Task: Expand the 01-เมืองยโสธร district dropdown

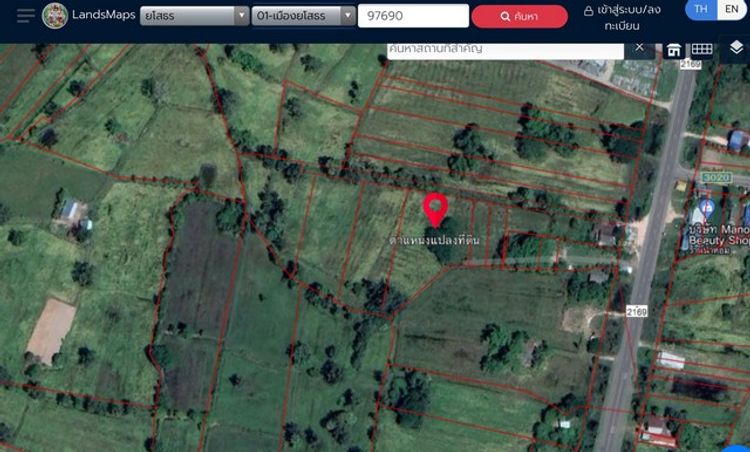Action: pos(303,16)
